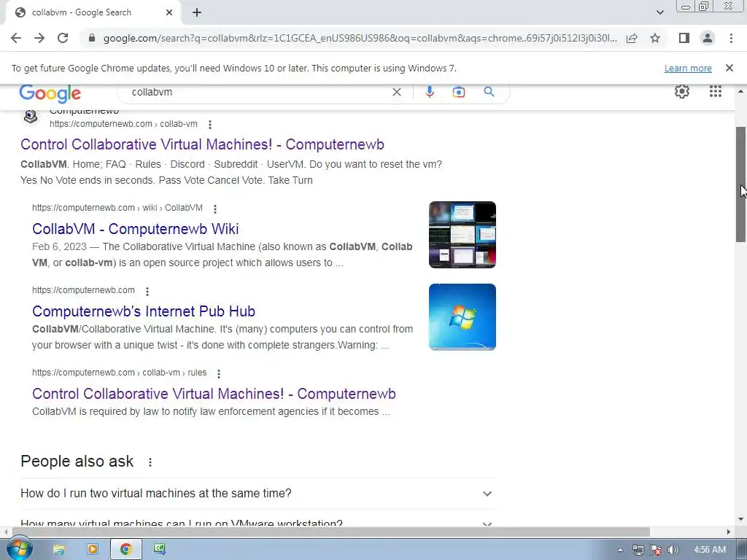Expand 'How do I run two virtual machines' question
747x560 pixels.
258,494
